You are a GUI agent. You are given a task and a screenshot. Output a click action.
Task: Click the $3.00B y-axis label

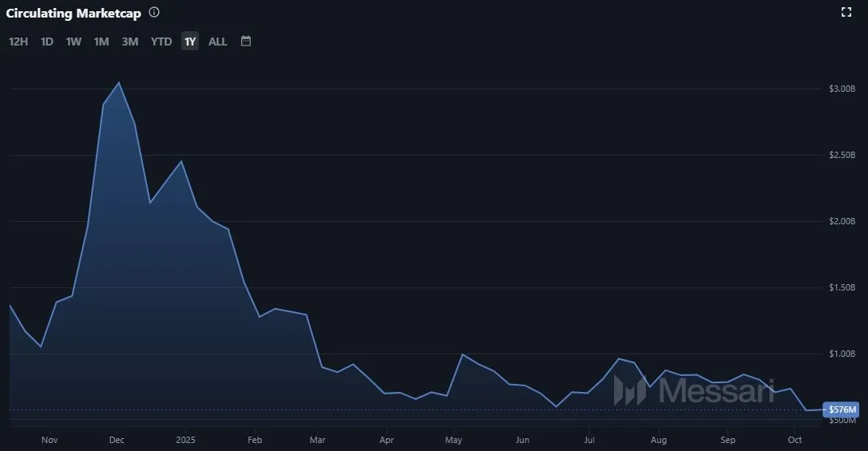coord(842,89)
